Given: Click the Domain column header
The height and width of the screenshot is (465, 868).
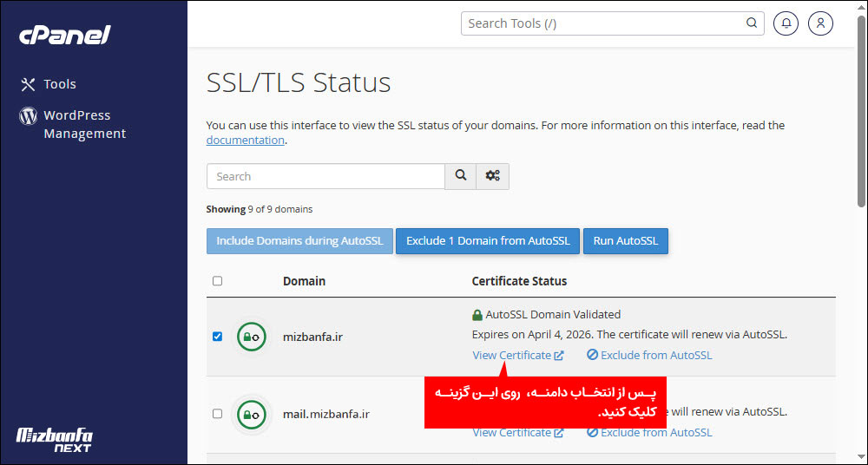Looking at the screenshot, I should point(304,281).
